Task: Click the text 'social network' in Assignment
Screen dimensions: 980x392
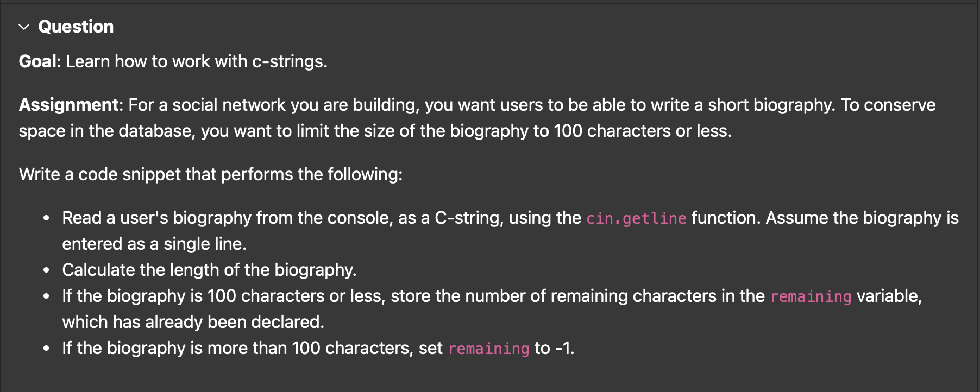Action: [x=211, y=105]
